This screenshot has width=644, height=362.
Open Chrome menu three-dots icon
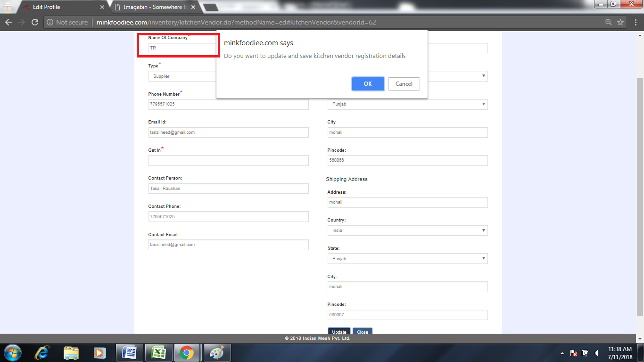(636, 22)
